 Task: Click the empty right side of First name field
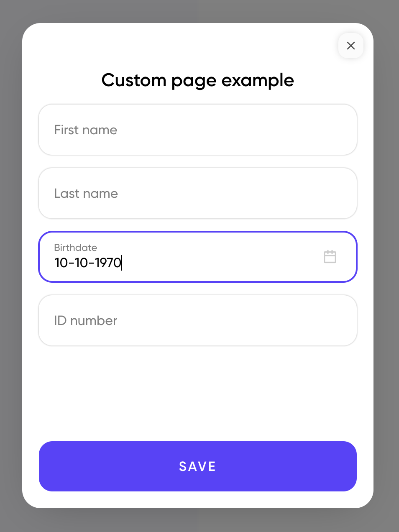tap(293, 130)
